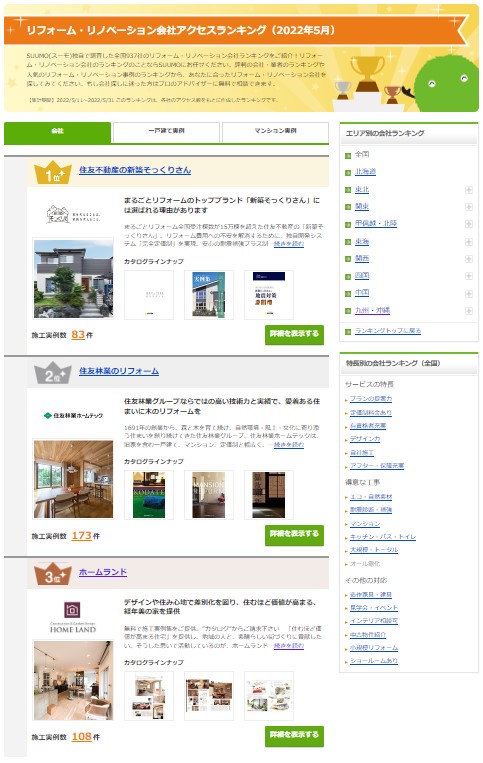Open the インテリア相談可 ranking link
483x763 pixels.
374,621
